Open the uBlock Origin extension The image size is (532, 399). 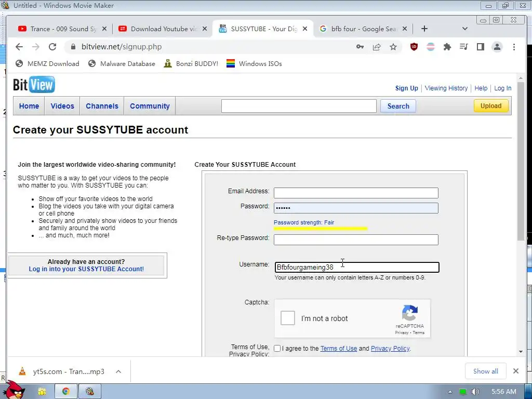coord(414,47)
